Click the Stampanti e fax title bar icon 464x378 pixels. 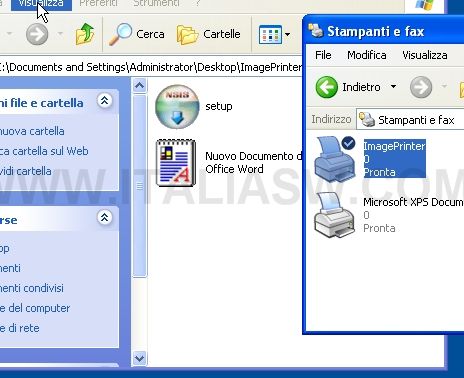click(x=316, y=31)
